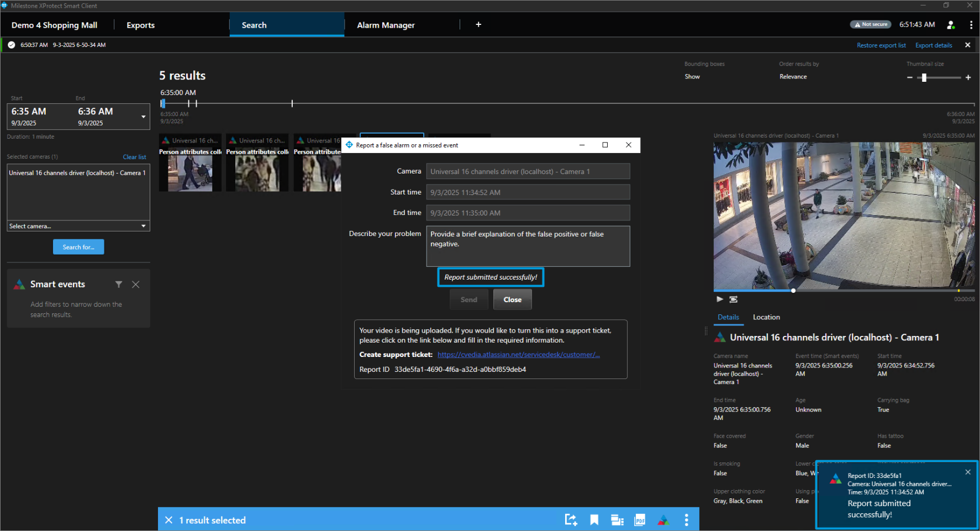
Task: Open the more actions menu in the blue action bar
Action: tap(686, 520)
